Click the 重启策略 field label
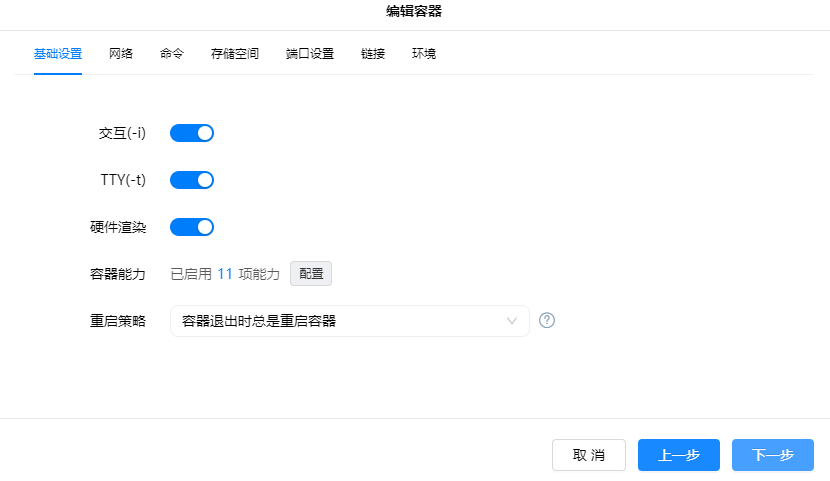This screenshot has height=481, width=830. (x=118, y=321)
